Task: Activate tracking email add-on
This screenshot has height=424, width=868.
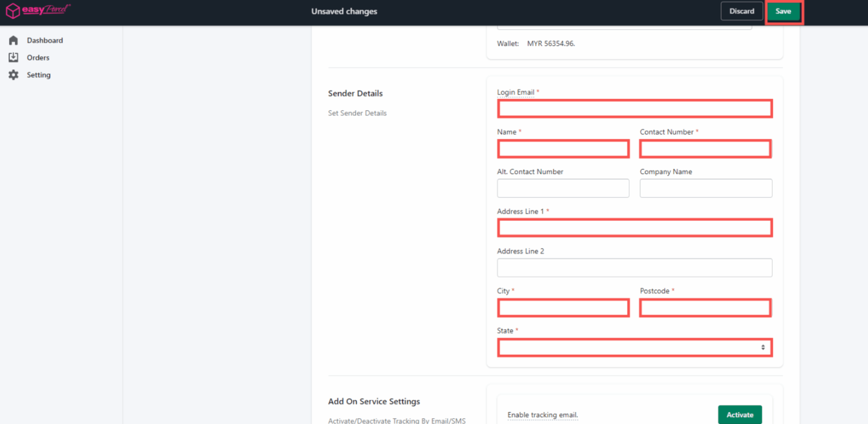Action: (739, 415)
